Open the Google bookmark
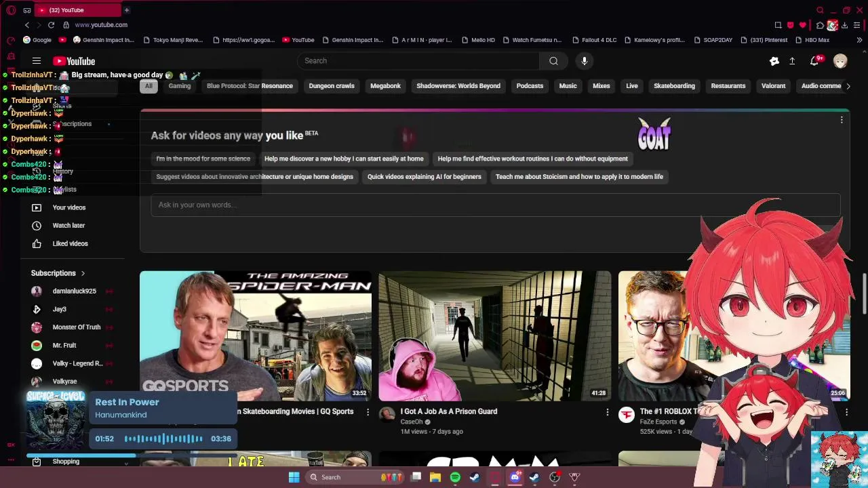The width and height of the screenshot is (868, 488). (x=37, y=40)
